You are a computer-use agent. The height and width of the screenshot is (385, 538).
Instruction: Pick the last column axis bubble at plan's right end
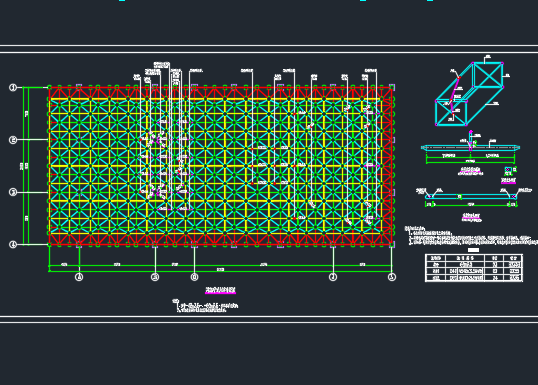(392, 277)
